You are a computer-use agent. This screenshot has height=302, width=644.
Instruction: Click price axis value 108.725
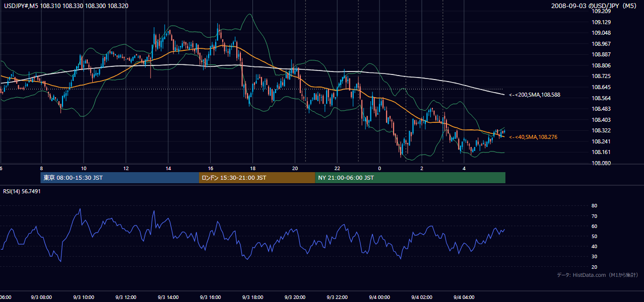pos(601,76)
